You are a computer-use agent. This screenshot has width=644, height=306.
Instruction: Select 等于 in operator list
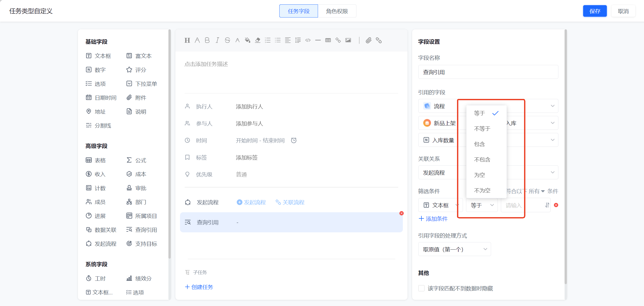486,113
